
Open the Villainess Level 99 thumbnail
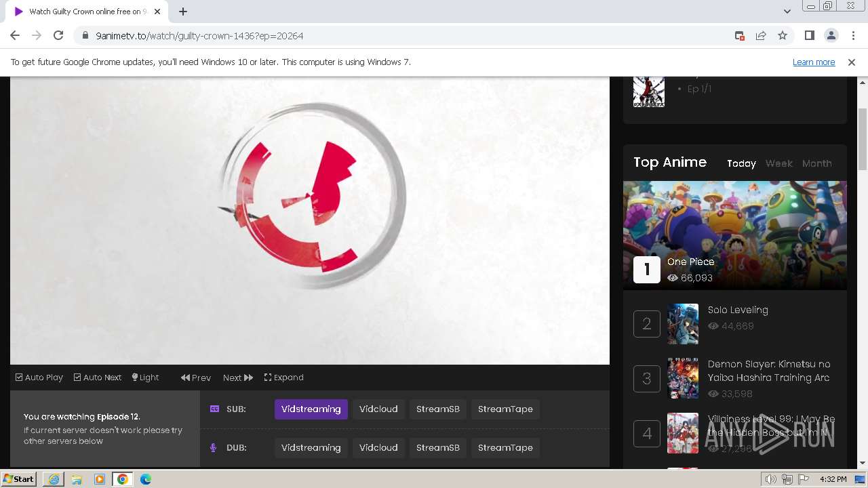[683, 433]
